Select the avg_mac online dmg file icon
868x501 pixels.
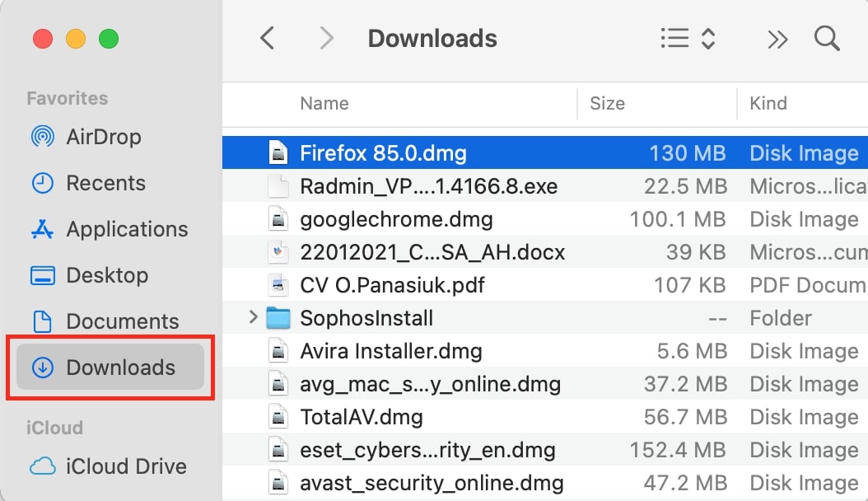[278, 384]
